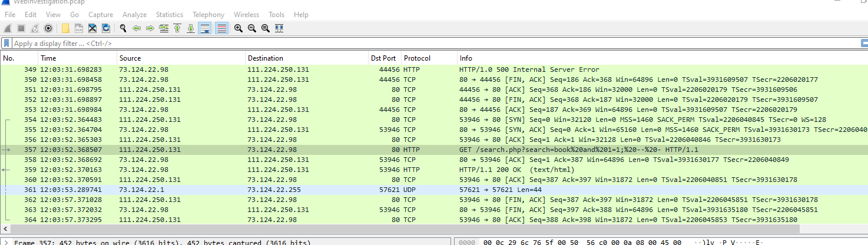Save this capture file
This screenshot has width=868, height=245.
point(79,28)
